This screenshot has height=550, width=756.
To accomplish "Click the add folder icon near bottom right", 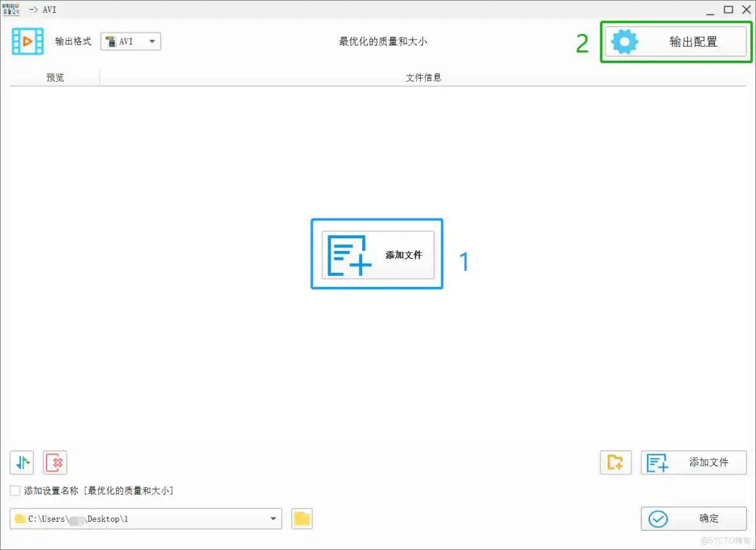I will tap(615, 462).
